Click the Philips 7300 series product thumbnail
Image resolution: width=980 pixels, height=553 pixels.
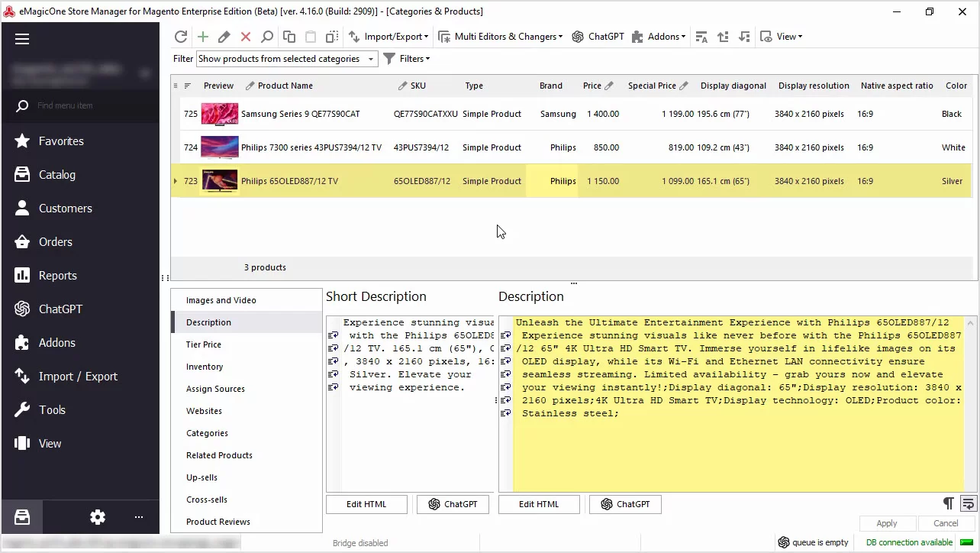(x=220, y=147)
